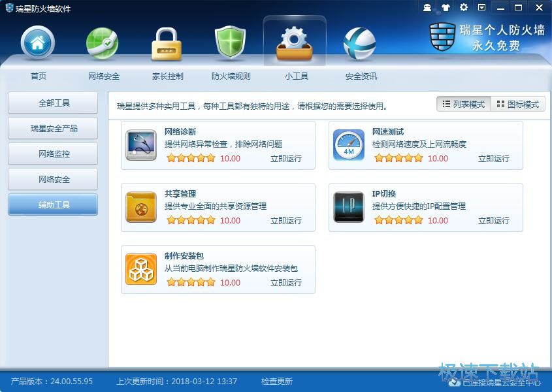
Task: Select the 网络安全 top tab label
Action: tap(104, 76)
